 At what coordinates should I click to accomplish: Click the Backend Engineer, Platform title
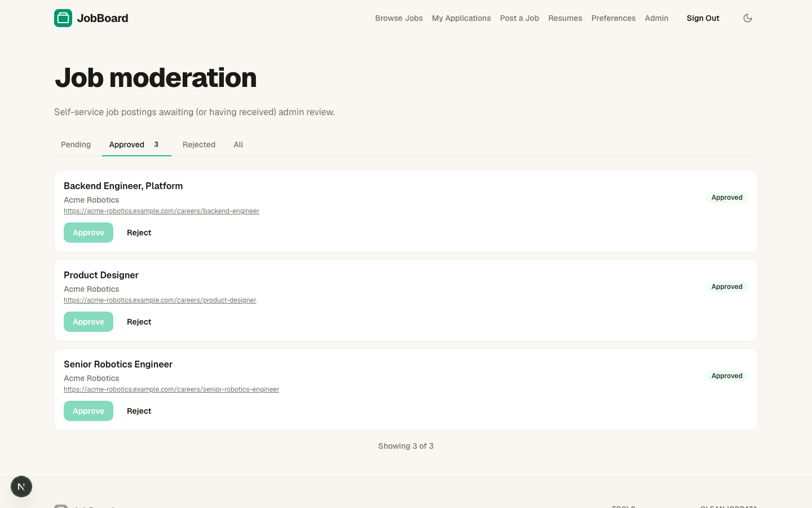[123, 186]
